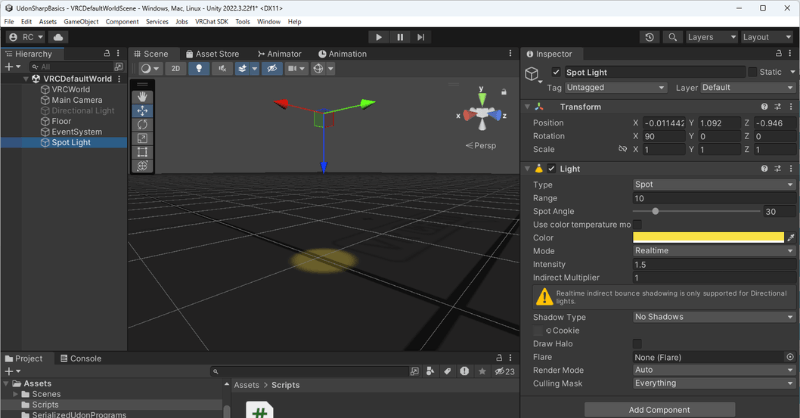Viewport: 800px width, 418px height.
Task: Select the Transform combined tool
Action: (142, 166)
